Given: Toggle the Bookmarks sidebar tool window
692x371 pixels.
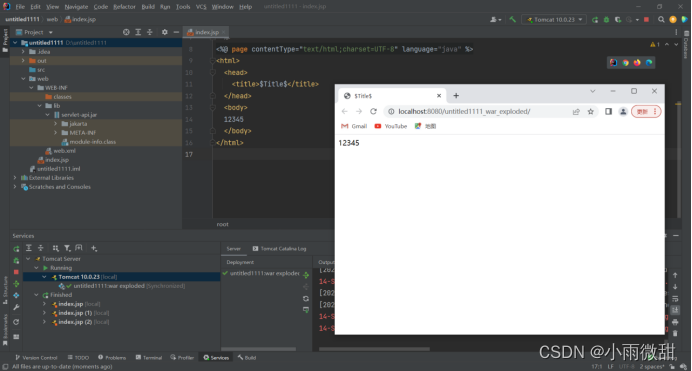Looking at the screenshot, I should point(5,329).
